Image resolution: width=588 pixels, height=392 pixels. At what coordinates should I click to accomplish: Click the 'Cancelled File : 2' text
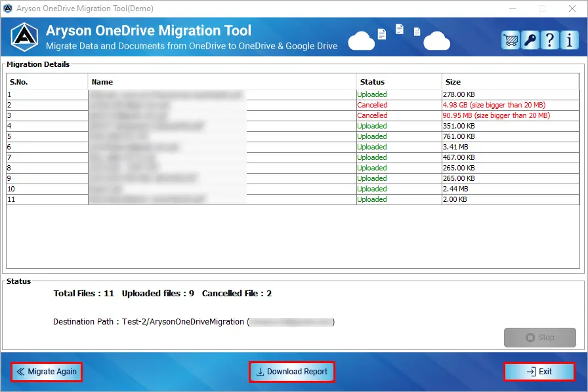pyautogui.click(x=237, y=294)
